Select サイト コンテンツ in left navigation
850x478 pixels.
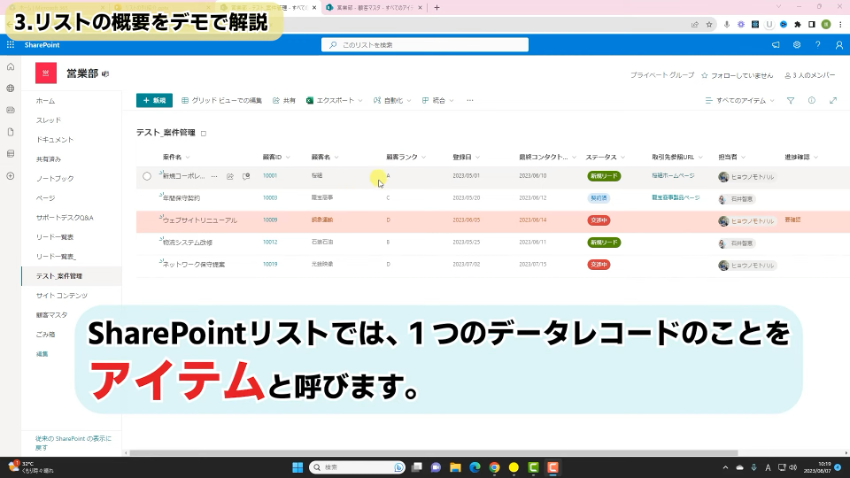point(62,295)
